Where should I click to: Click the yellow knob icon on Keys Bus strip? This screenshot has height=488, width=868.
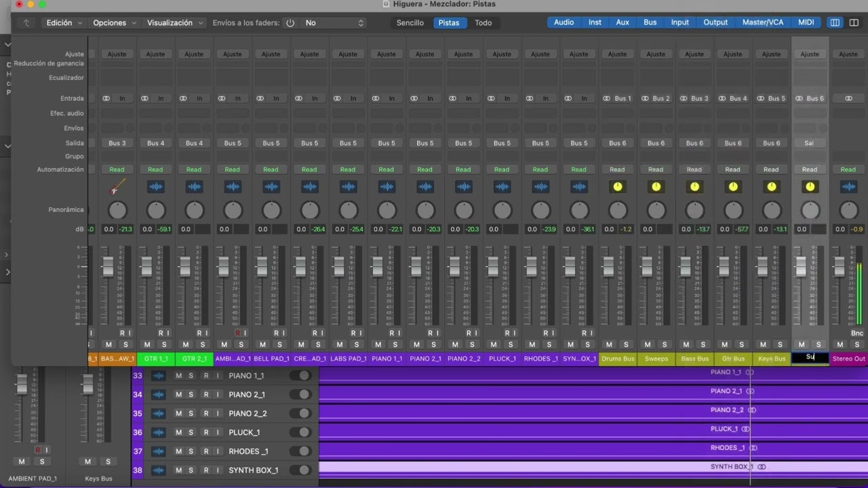click(771, 187)
